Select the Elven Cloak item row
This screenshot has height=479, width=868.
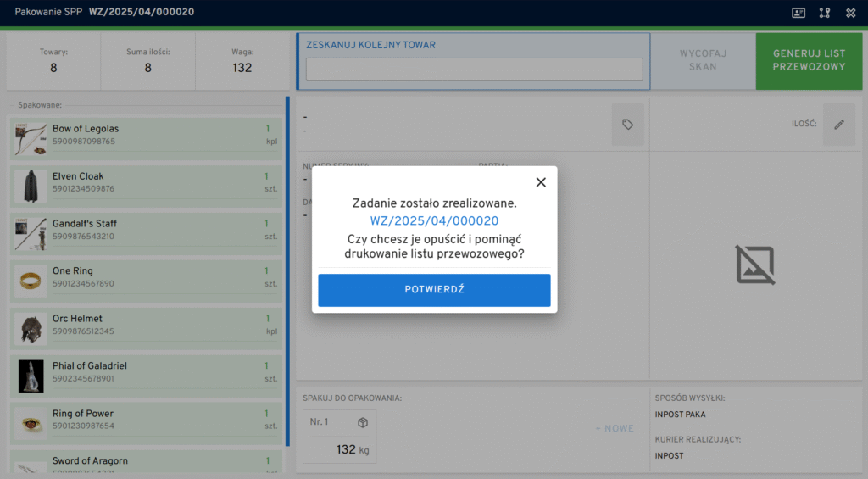(x=146, y=183)
